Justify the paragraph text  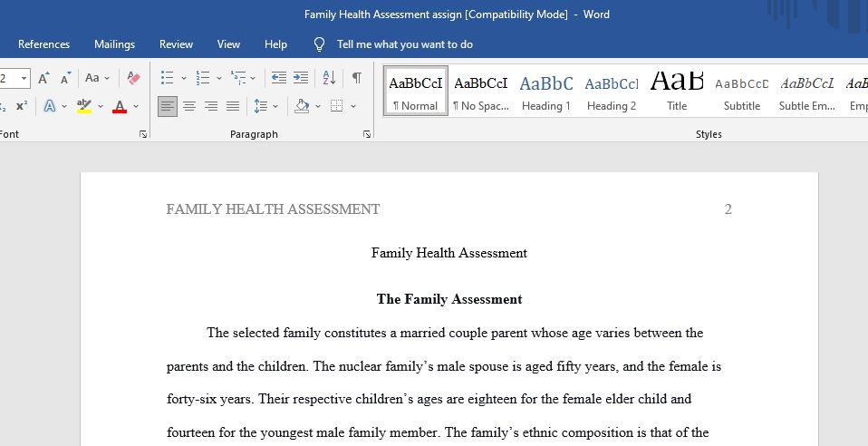pyautogui.click(x=233, y=106)
